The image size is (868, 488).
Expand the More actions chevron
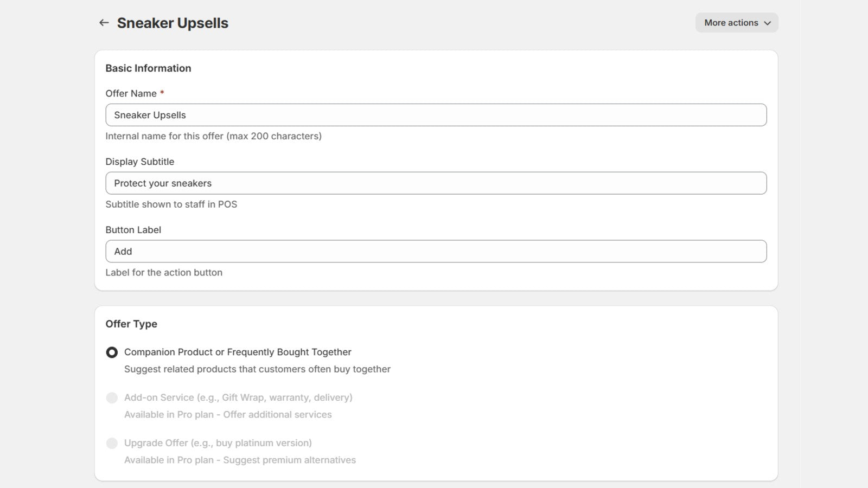[x=768, y=23]
